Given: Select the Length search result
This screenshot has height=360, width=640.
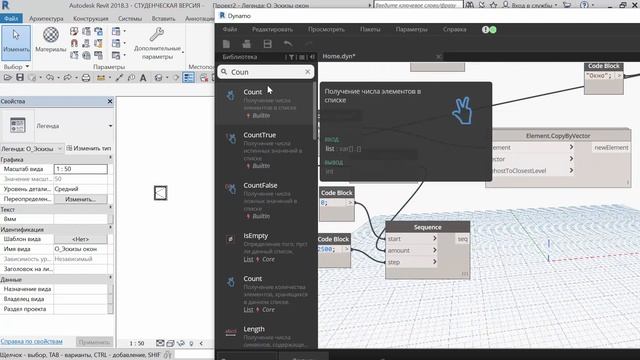Looking at the screenshot, I should pyautogui.click(x=265, y=337).
